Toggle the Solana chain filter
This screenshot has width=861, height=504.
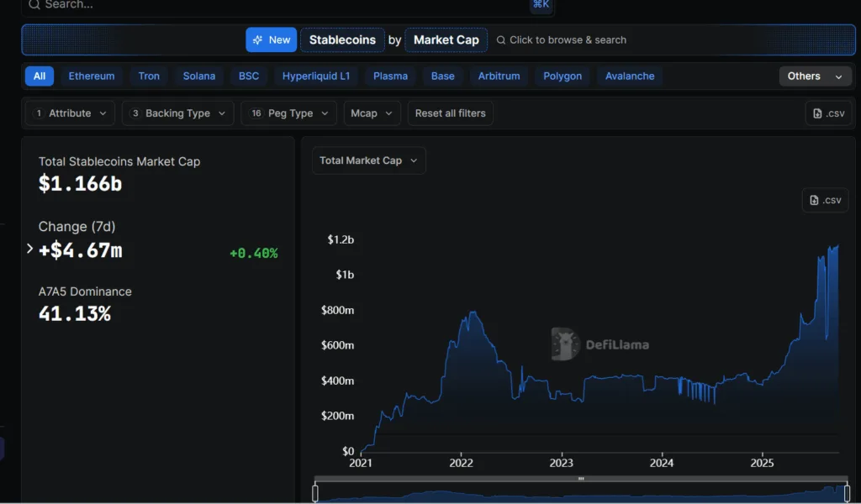(198, 76)
